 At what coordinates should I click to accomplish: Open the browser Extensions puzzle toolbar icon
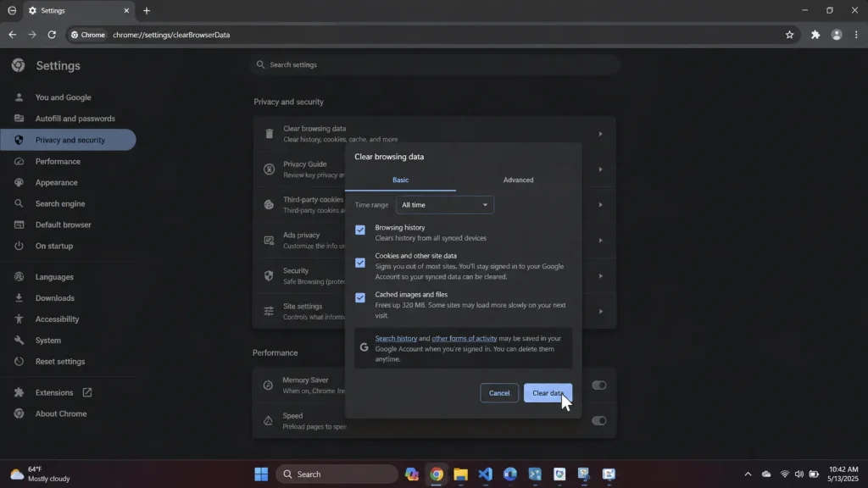[x=815, y=35]
